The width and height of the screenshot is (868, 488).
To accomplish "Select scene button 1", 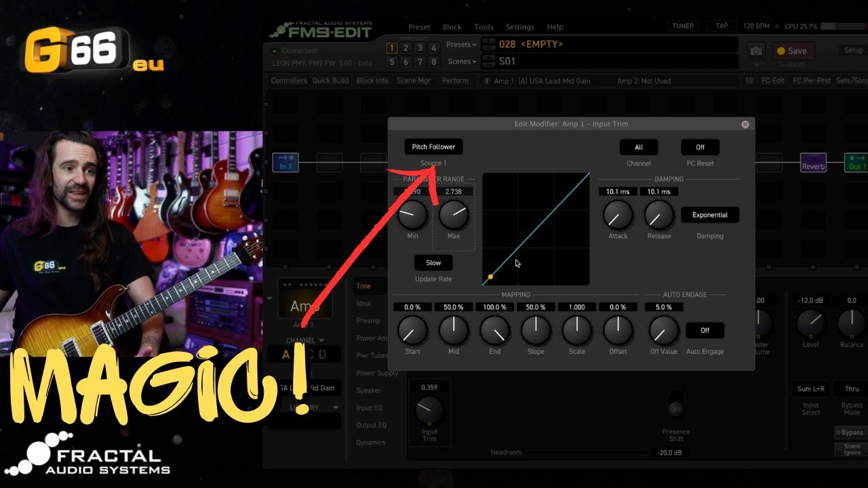I will coord(391,47).
